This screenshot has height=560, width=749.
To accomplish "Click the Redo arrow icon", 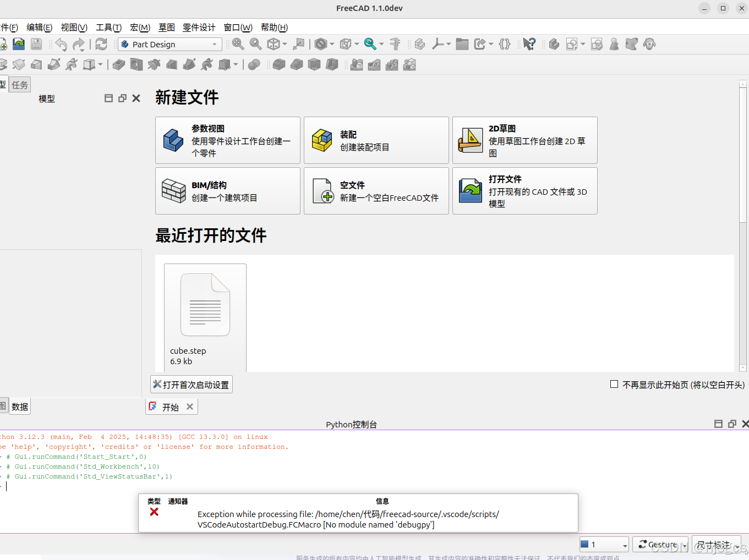I will click(79, 45).
